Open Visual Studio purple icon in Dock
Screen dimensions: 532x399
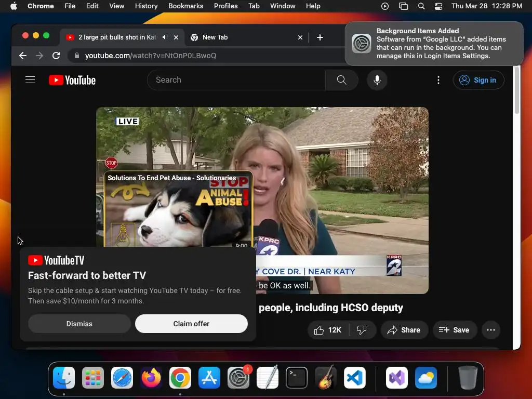397,378
